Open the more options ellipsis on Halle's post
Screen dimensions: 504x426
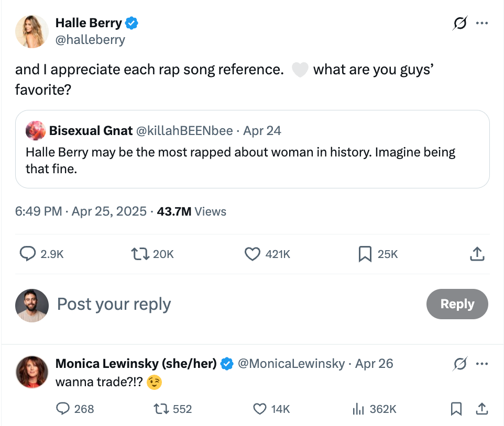click(x=482, y=23)
